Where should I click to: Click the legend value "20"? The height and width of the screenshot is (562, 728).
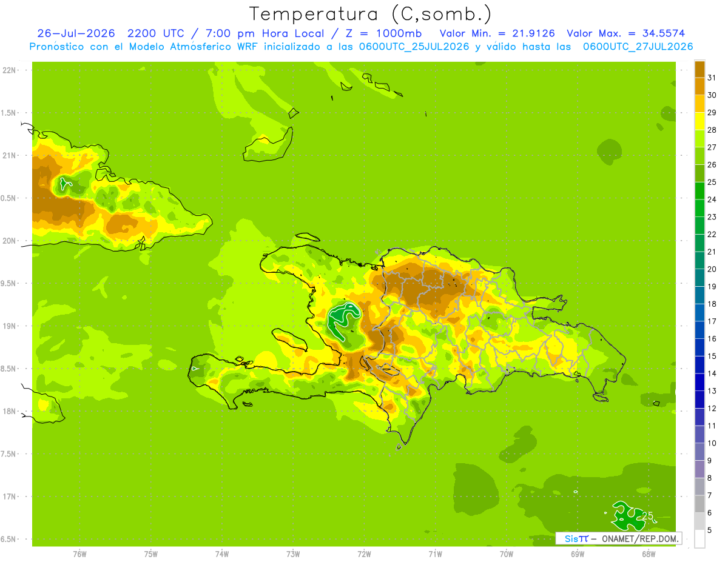712,269
